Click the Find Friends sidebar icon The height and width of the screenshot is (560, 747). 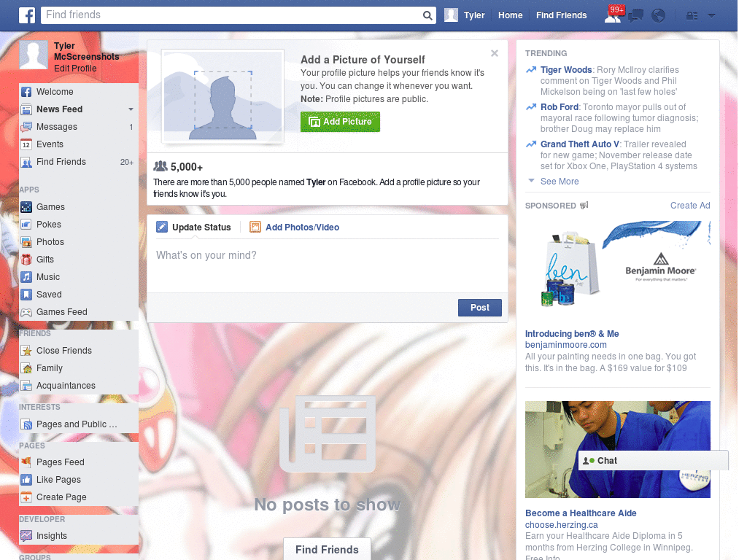click(x=26, y=162)
